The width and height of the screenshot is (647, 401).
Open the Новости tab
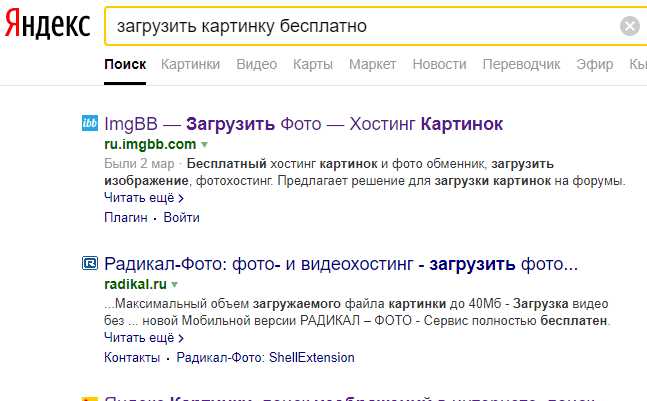(x=439, y=64)
